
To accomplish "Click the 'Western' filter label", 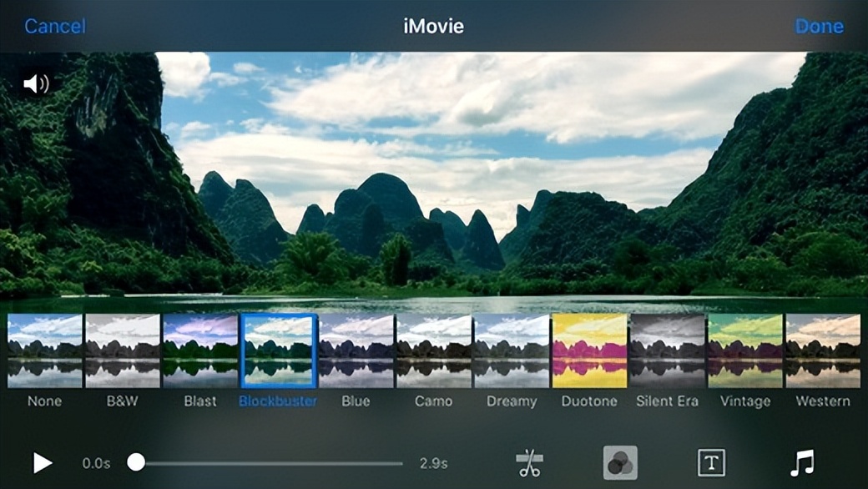I will click(823, 401).
